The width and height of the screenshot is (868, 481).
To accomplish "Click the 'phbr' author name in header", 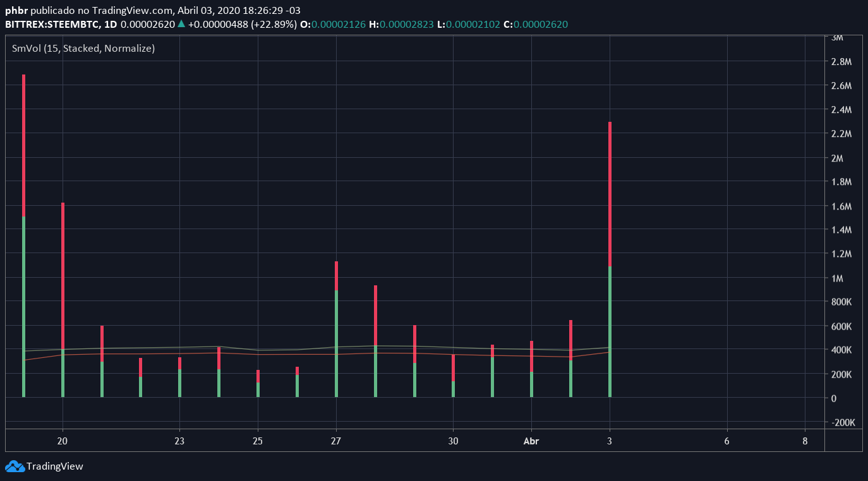I will click(16, 11).
